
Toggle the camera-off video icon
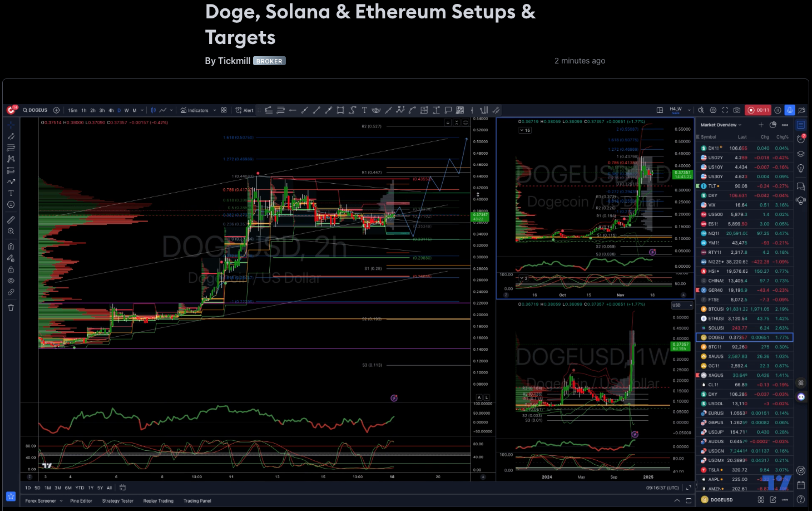point(801,110)
